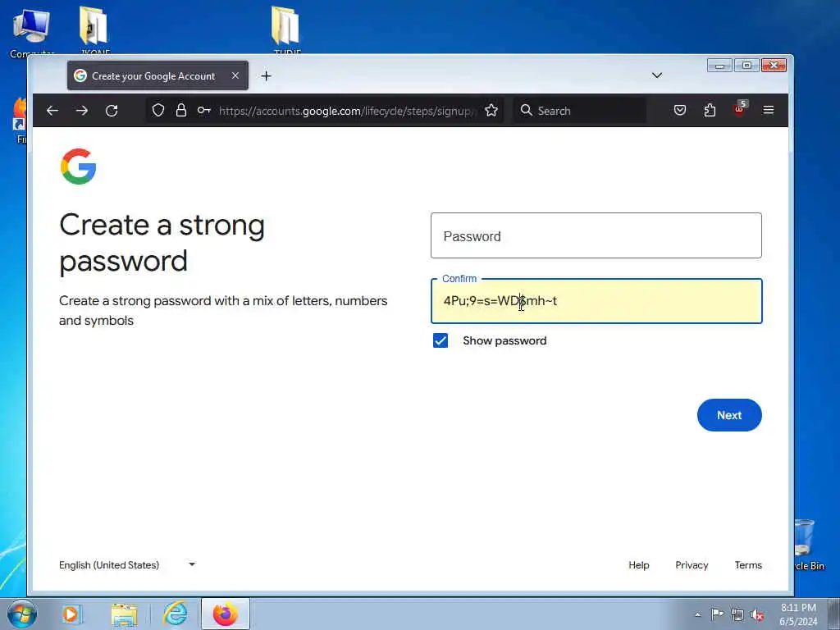Click the Next button

[729, 415]
